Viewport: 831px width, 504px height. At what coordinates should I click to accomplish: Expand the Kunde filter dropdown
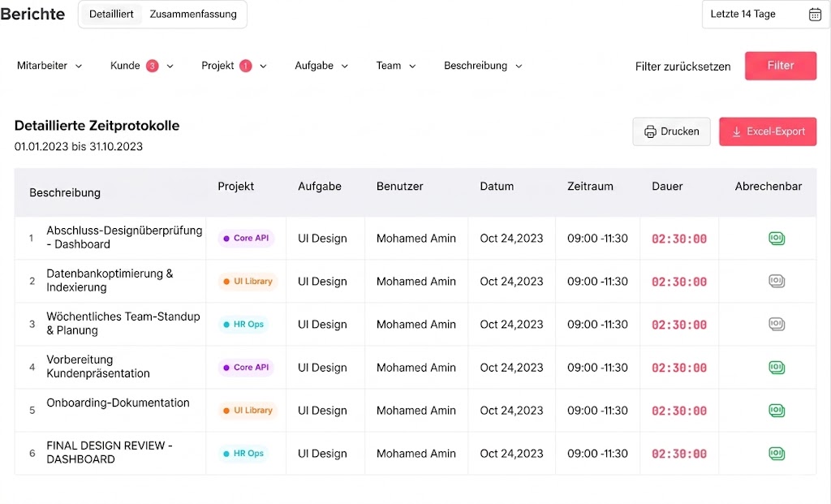[x=141, y=66]
